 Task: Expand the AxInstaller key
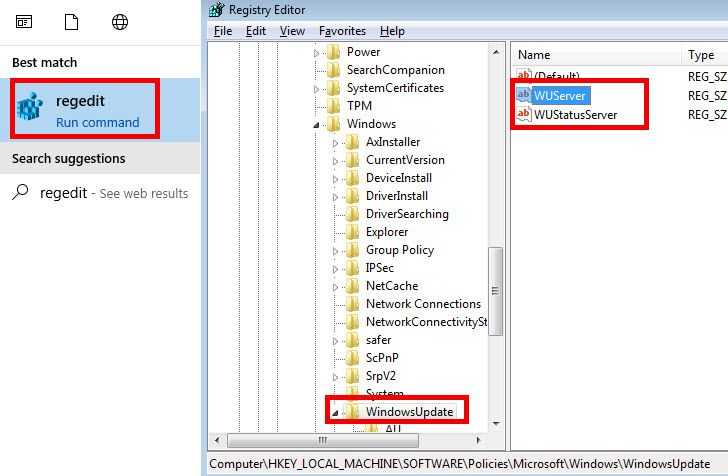click(335, 143)
